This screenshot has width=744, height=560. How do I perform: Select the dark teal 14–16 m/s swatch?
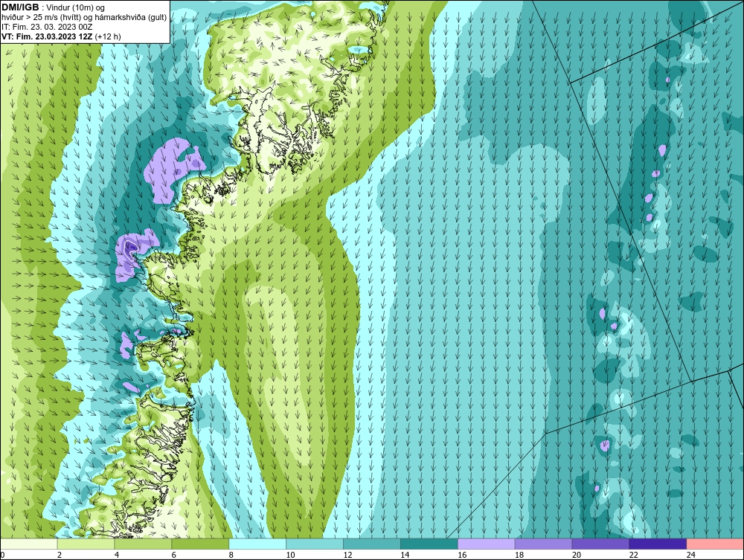coord(429,544)
